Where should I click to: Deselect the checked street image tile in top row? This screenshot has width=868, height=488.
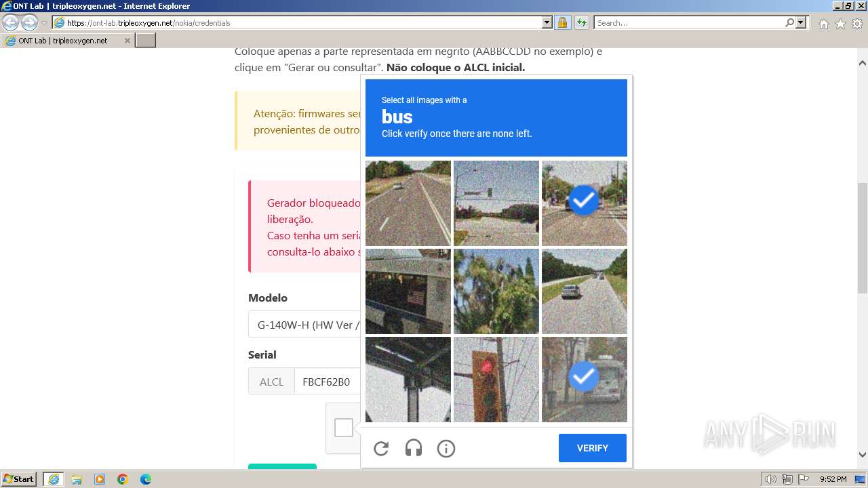click(x=585, y=203)
